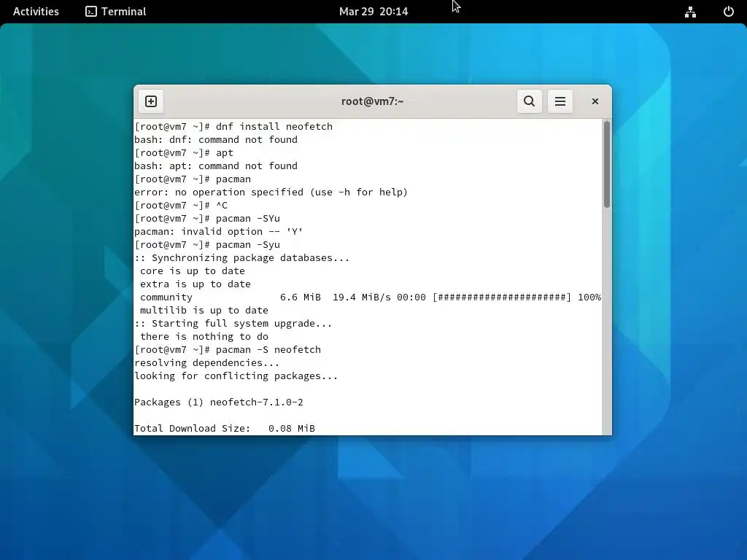
Task: Click the root@vm7:~ window title
Action: 373,101
